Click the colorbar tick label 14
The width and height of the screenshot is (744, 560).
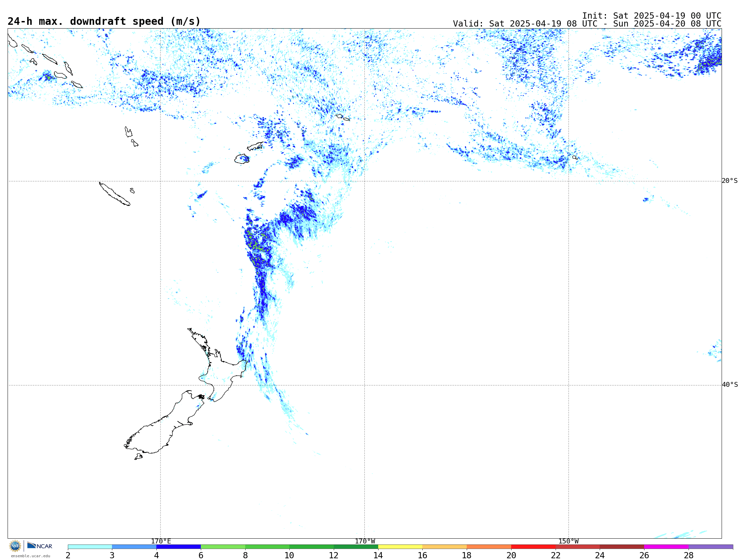click(378, 555)
